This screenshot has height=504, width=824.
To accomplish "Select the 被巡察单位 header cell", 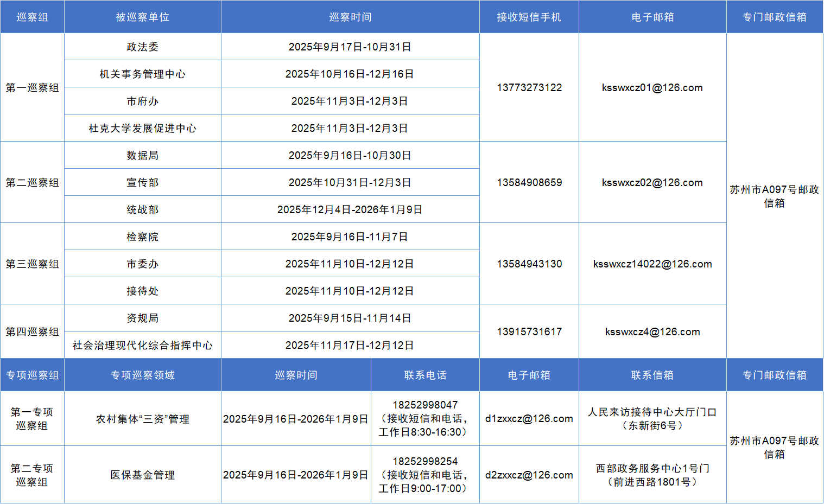I will coord(143,17).
